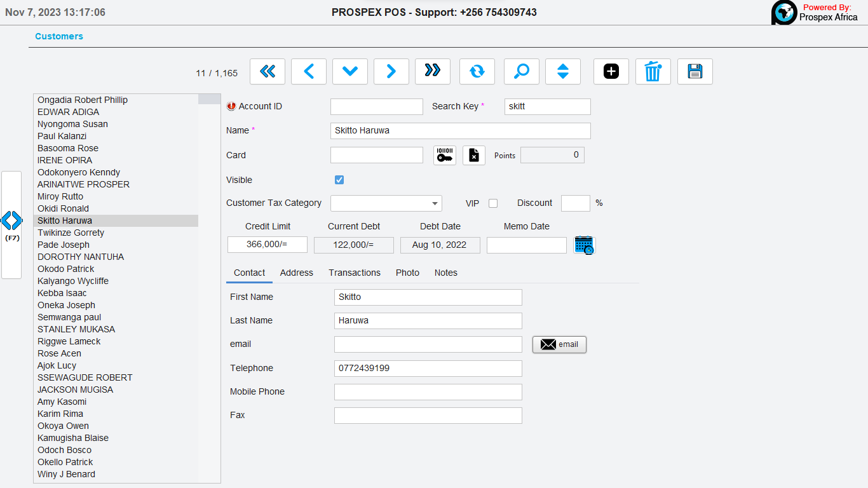Viewport: 868px width, 488px height.
Task: Go to the previous customer record
Action: click(309, 72)
